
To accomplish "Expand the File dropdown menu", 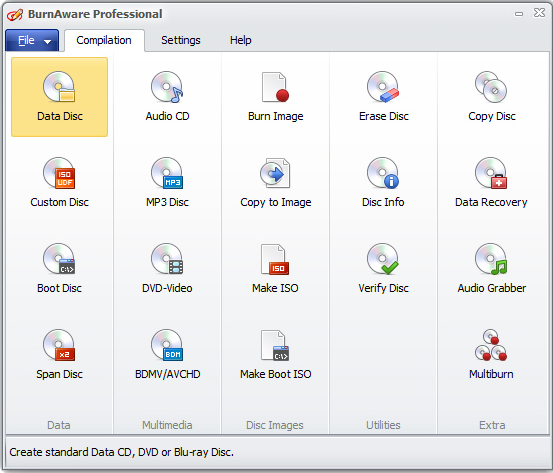I will point(32,40).
